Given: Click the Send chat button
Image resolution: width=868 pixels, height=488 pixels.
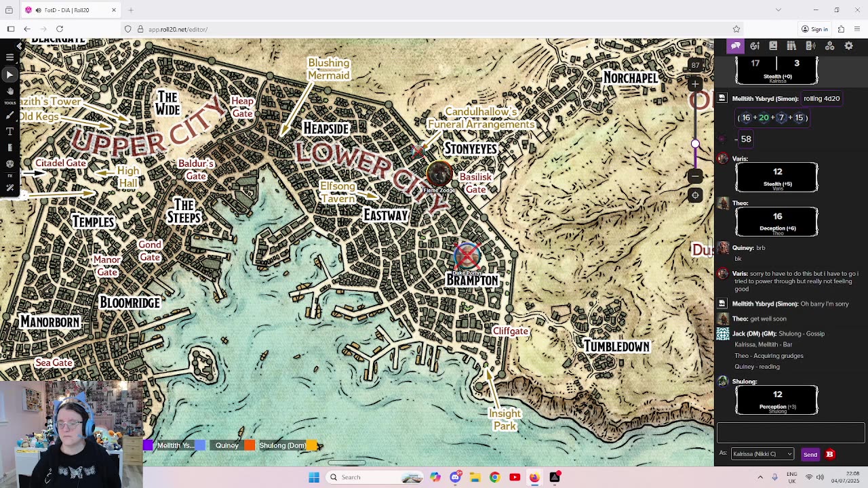Looking at the screenshot, I should coord(810,454).
